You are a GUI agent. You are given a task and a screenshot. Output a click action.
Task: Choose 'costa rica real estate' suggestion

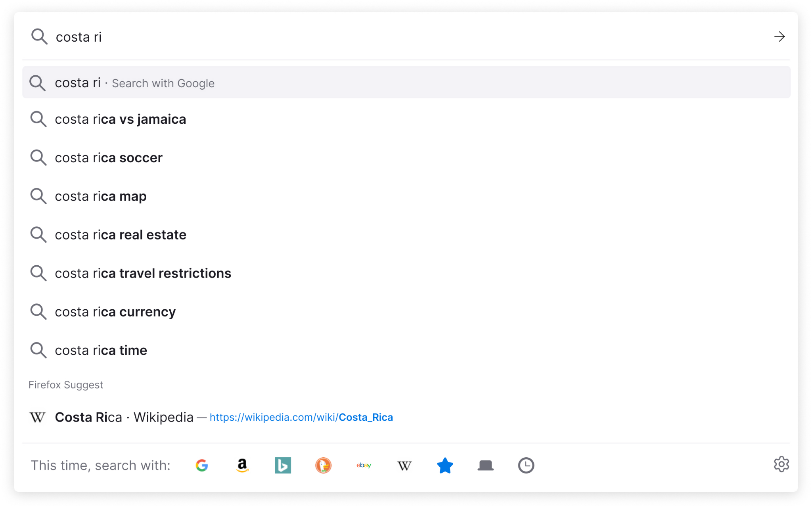pos(121,235)
